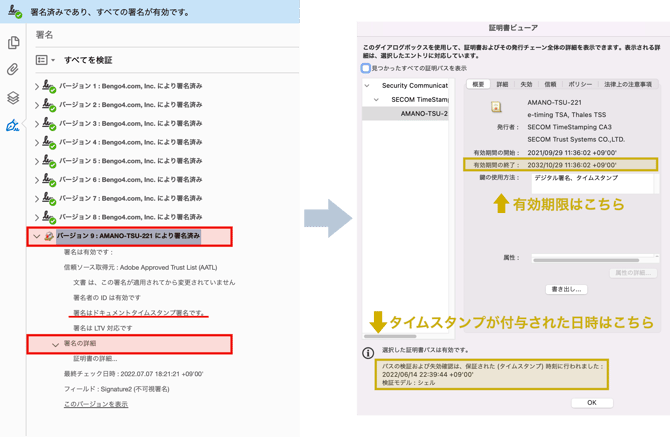The height and width of the screenshot is (437, 670).
Task: Select バージョン 1 : Bengo4.com, Inc. row
Action: (x=130, y=86)
